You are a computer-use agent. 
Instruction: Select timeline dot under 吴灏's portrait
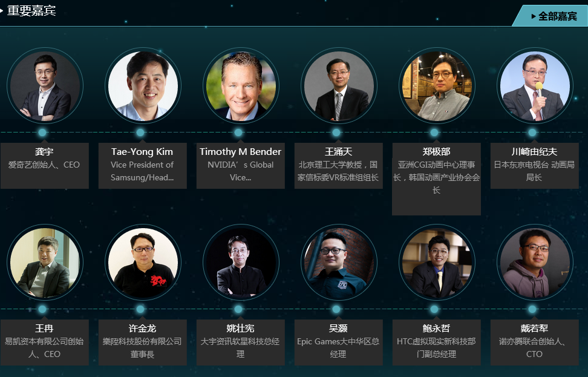(x=336, y=309)
